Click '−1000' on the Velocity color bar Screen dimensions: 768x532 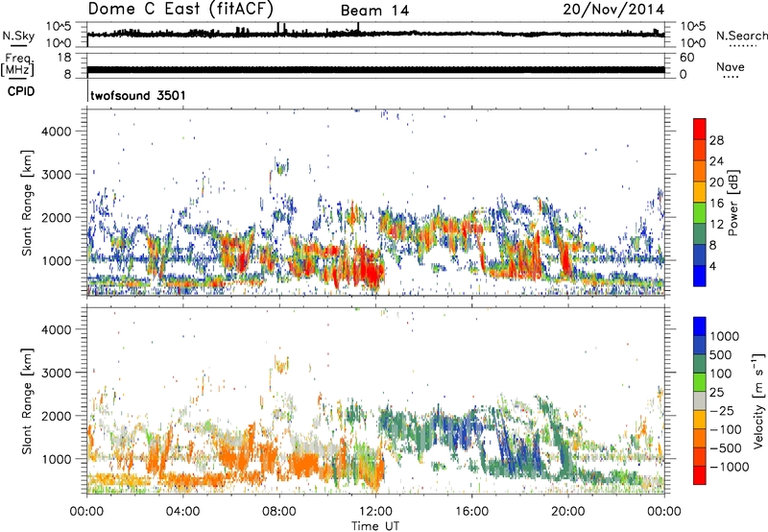coord(730,467)
